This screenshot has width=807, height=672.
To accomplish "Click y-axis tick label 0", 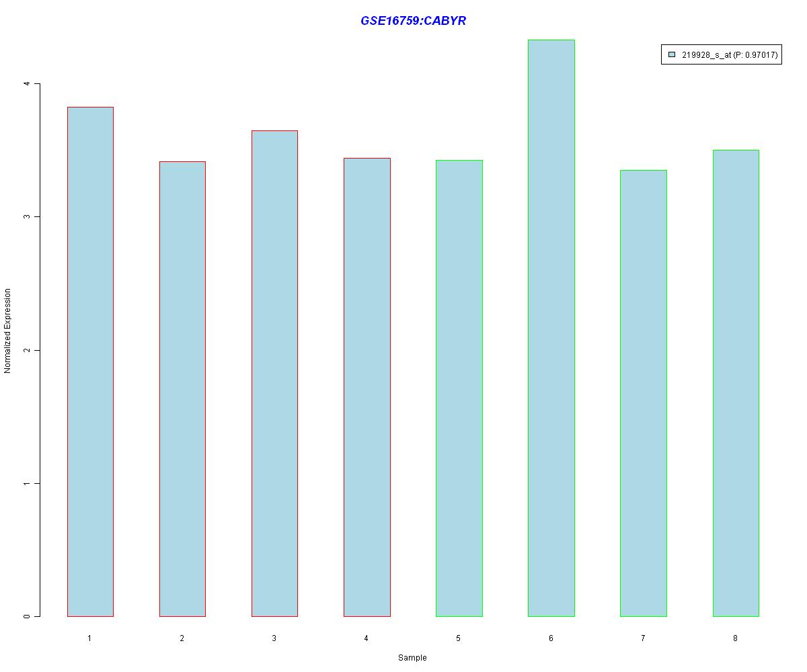I will (27, 616).
